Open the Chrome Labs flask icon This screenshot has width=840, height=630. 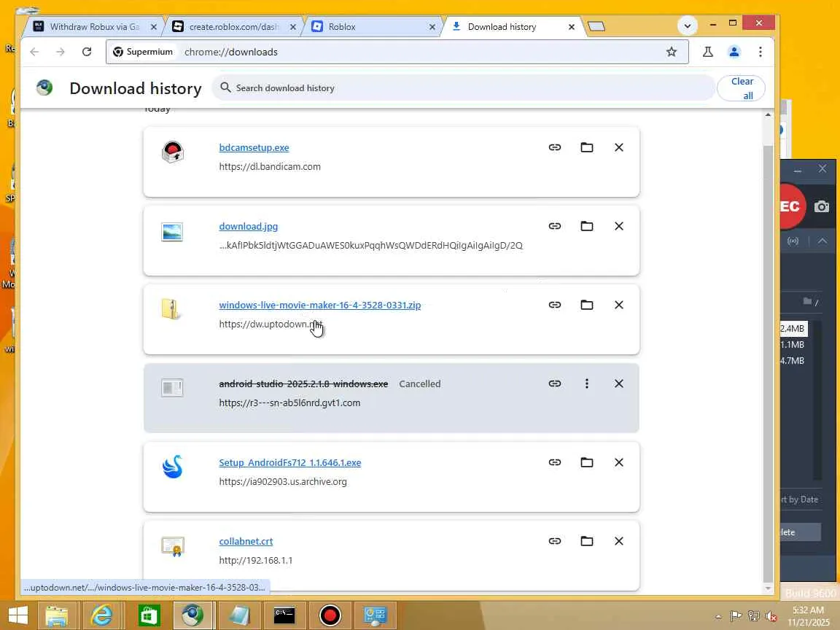tap(708, 52)
